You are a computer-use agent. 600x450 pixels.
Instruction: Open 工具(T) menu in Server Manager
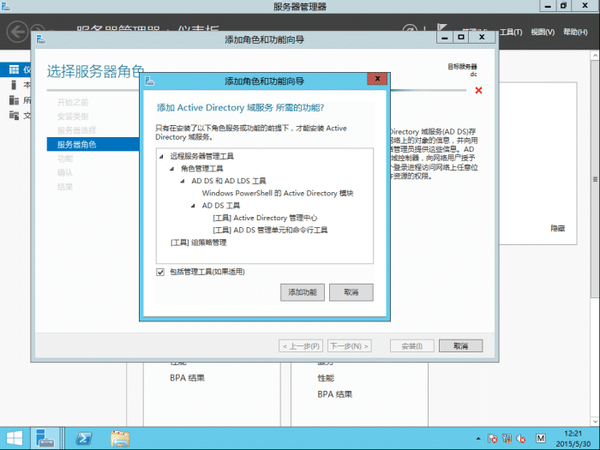point(511,32)
